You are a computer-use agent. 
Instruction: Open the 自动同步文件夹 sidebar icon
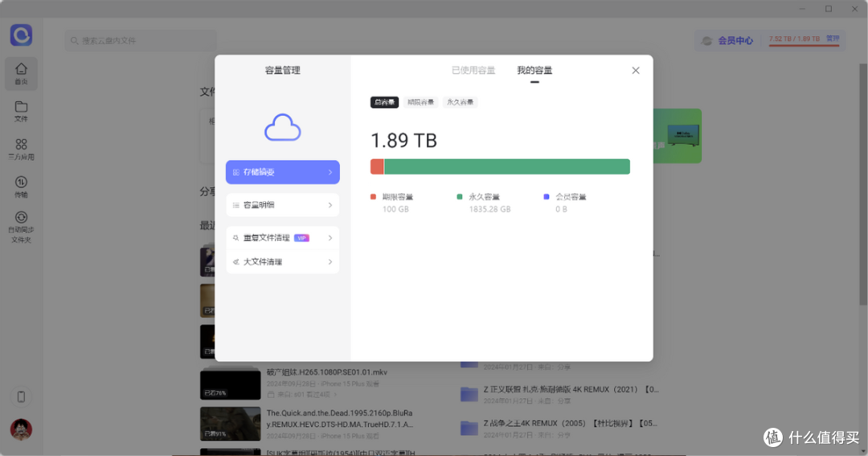[21, 227]
